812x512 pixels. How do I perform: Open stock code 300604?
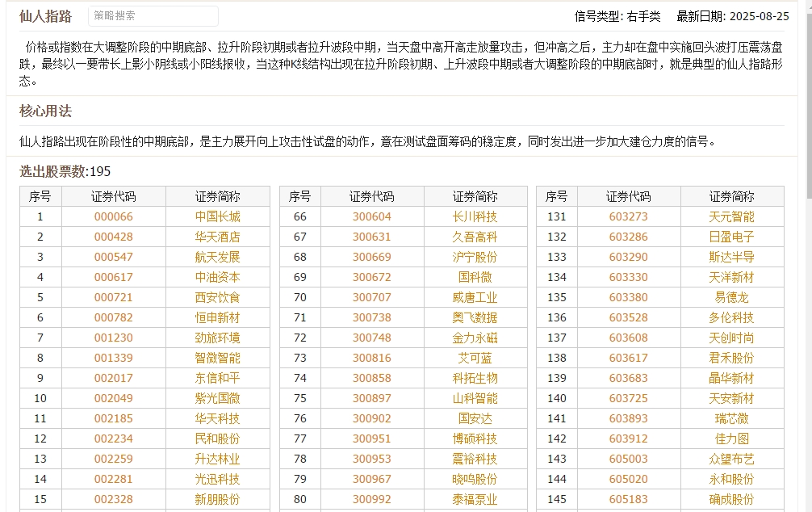coord(372,216)
